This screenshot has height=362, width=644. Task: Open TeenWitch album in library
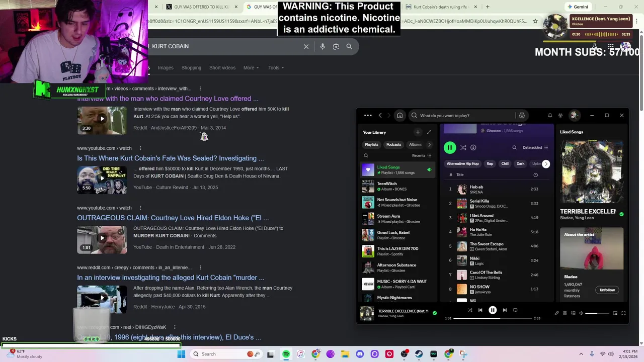click(x=398, y=186)
